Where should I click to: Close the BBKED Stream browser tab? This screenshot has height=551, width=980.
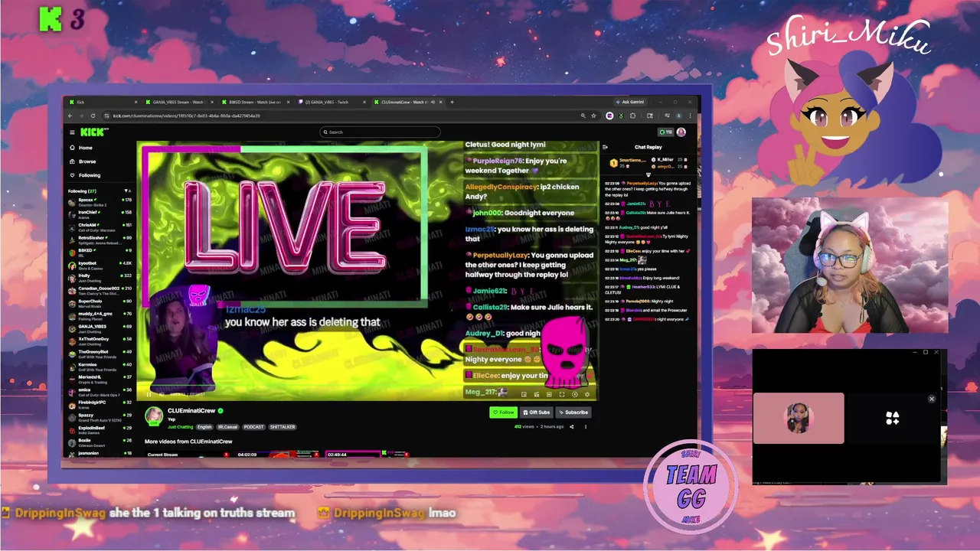[289, 102]
